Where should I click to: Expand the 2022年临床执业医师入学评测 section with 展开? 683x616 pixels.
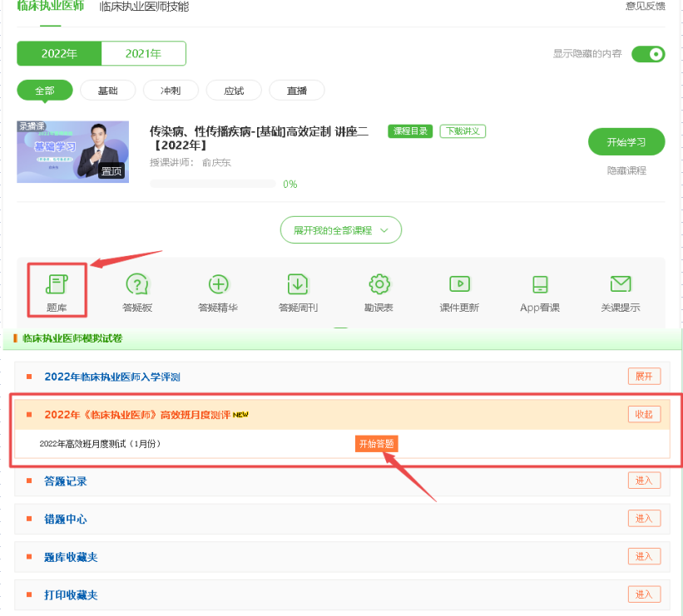[644, 377]
